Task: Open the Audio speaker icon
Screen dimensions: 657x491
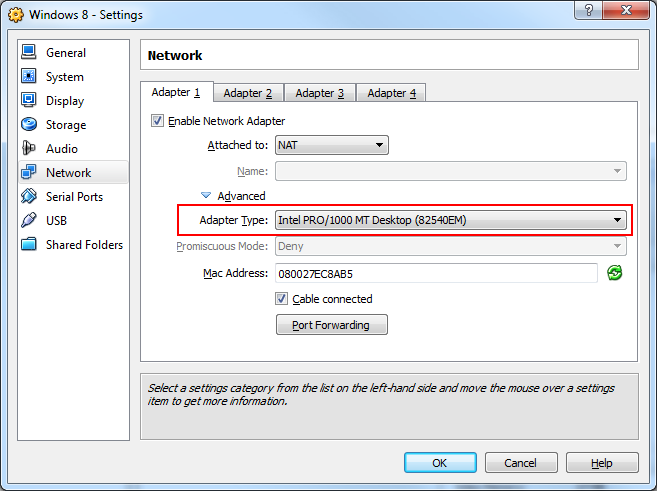Action: pos(28,149)
